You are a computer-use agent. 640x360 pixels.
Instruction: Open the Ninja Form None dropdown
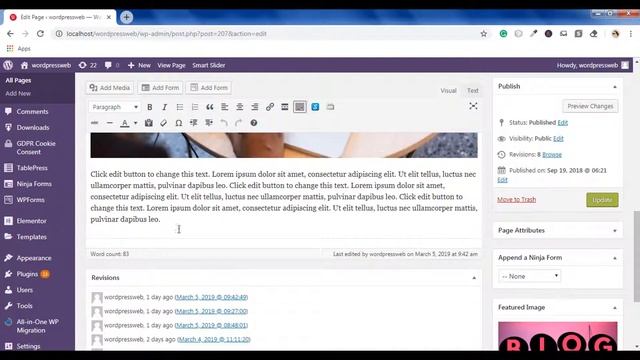click(529, 276)
